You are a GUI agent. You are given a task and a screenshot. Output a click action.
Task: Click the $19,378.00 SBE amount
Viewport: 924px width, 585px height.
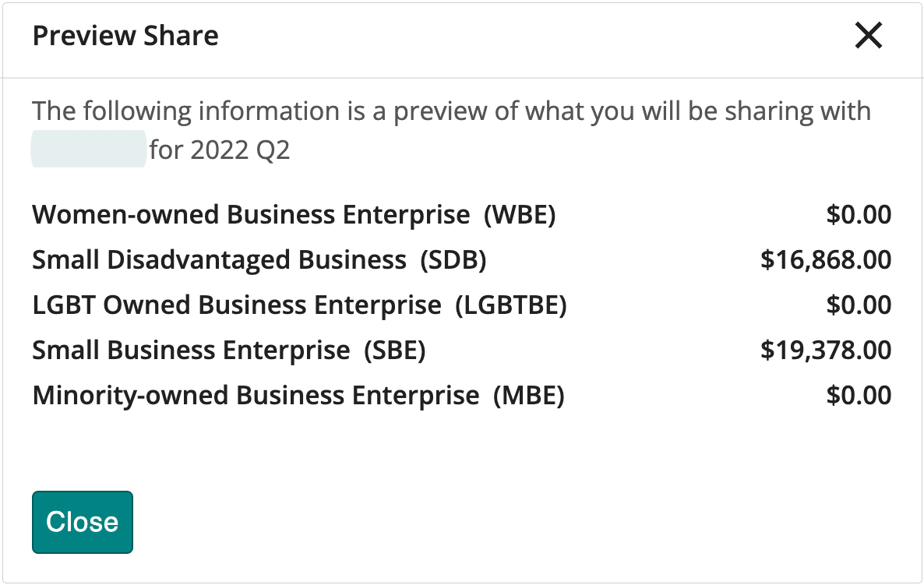coord(826,350)
